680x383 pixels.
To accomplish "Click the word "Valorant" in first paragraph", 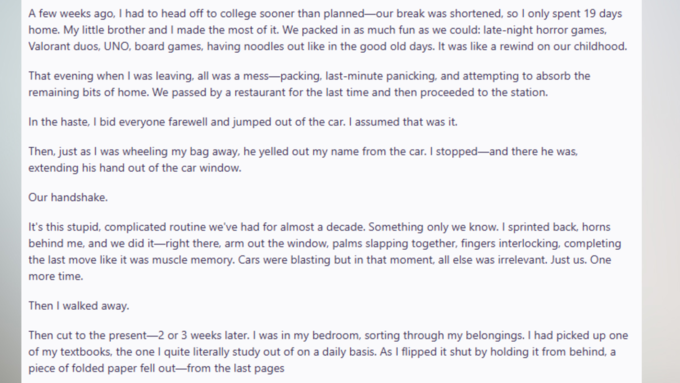I will pos(48,46).
